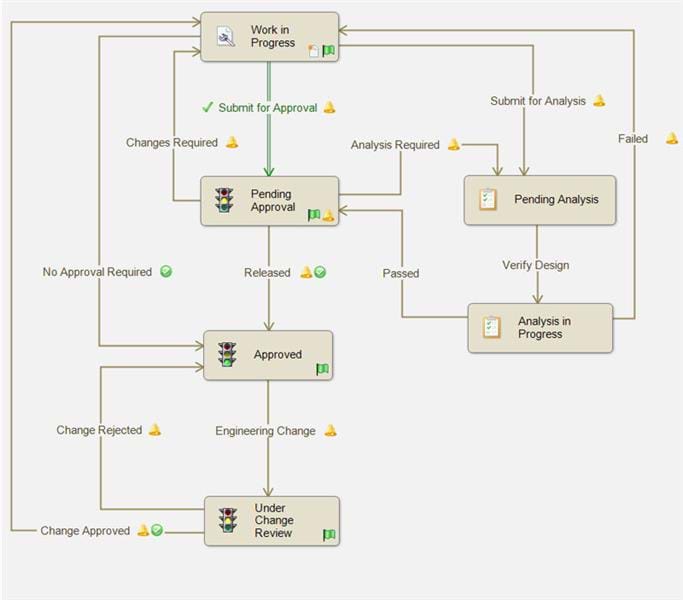Select the traffic light icon in Approved state

(x=228, y=355)
